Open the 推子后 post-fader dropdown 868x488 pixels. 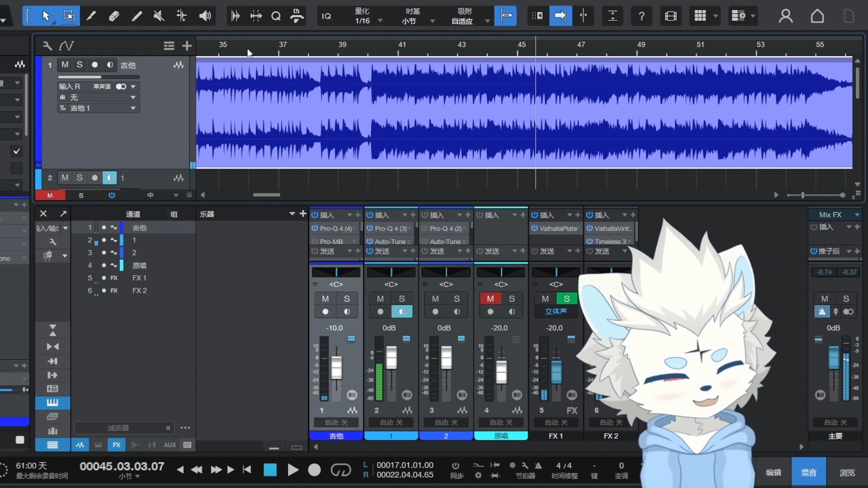[849, 251]
